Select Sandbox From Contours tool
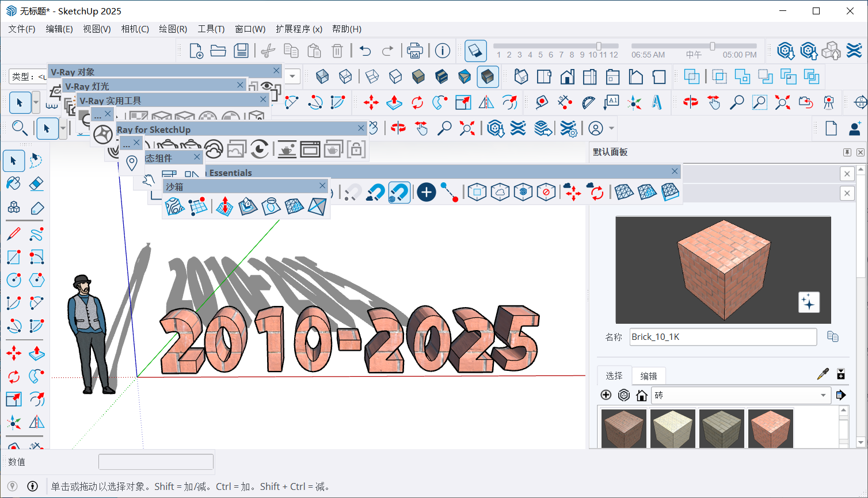The height and width of the screenshot is (498, 868). click(174, 206)
